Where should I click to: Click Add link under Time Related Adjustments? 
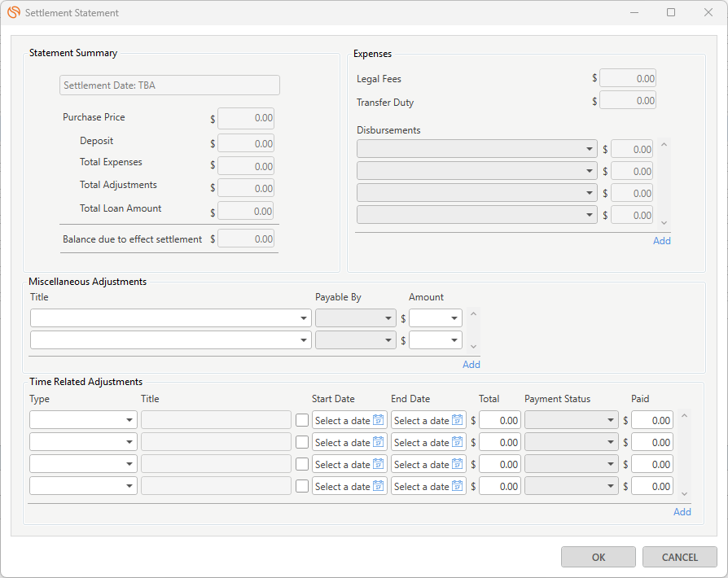click(x=682, y=511)
